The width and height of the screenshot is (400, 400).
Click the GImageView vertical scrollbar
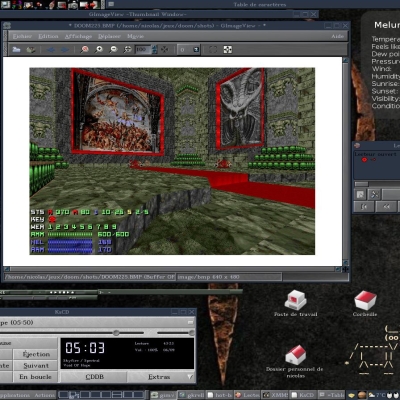click(x=346, y=161)
